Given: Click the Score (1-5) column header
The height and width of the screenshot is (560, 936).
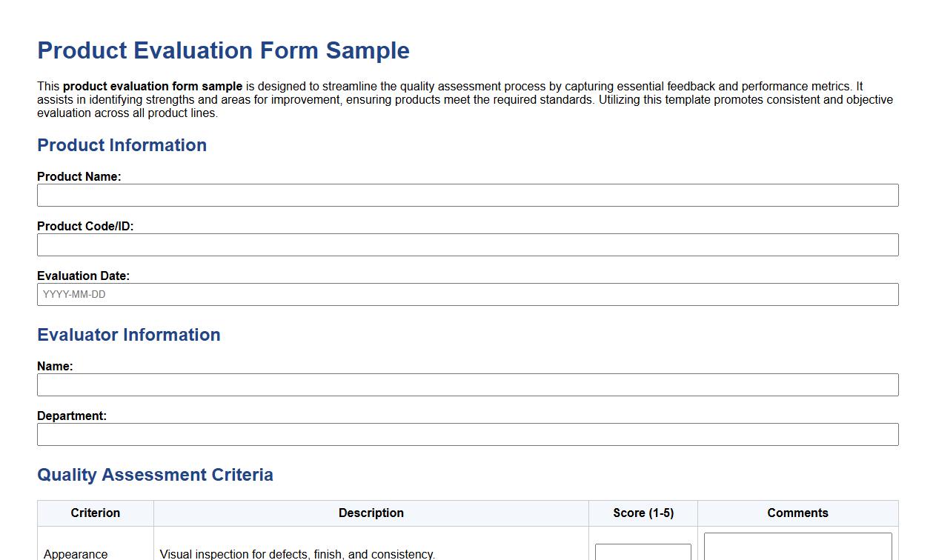Looking at the screenshot, I should coord(642,513).
